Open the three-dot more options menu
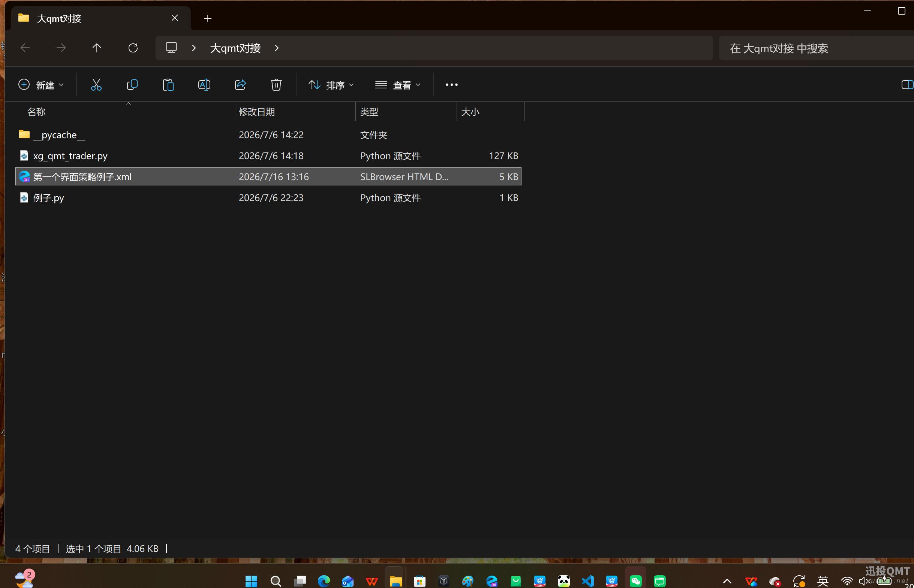 click(x=451, y=85)
